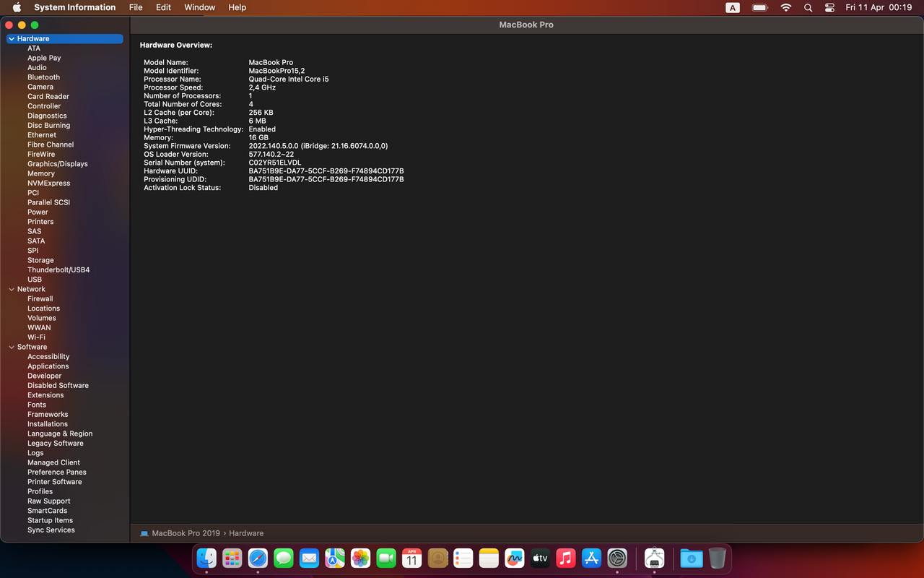Screen dimensions: 924x578
Task: Click Quad-Core Intel Core i5 text
Action: (289, 79)
